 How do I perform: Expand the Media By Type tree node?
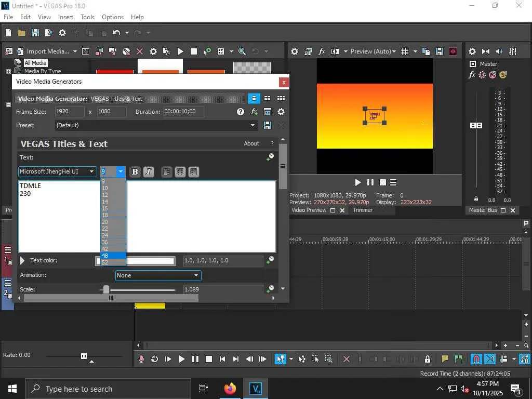click(x=8, y=71)
